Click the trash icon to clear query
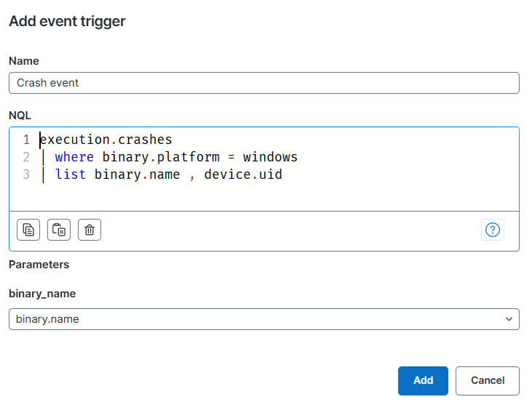532x410 pixels. point(90,230)
